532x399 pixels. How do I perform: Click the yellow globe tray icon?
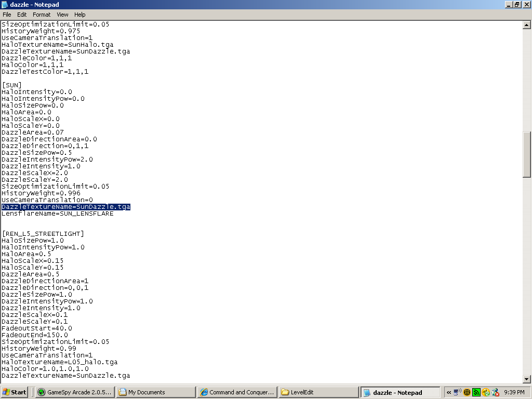click(x=467, y=392)
